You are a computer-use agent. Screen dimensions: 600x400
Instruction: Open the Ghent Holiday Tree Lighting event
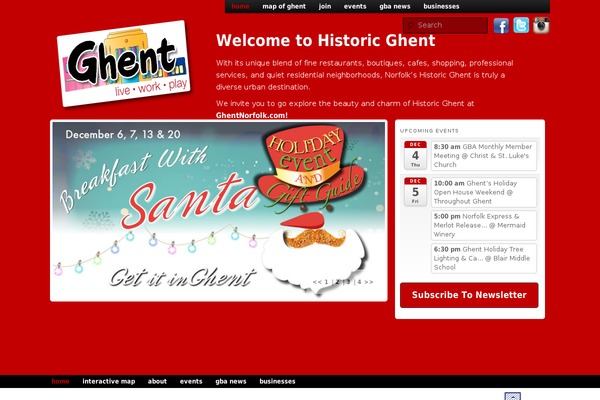pyautogui.click(x=484, y=258)
